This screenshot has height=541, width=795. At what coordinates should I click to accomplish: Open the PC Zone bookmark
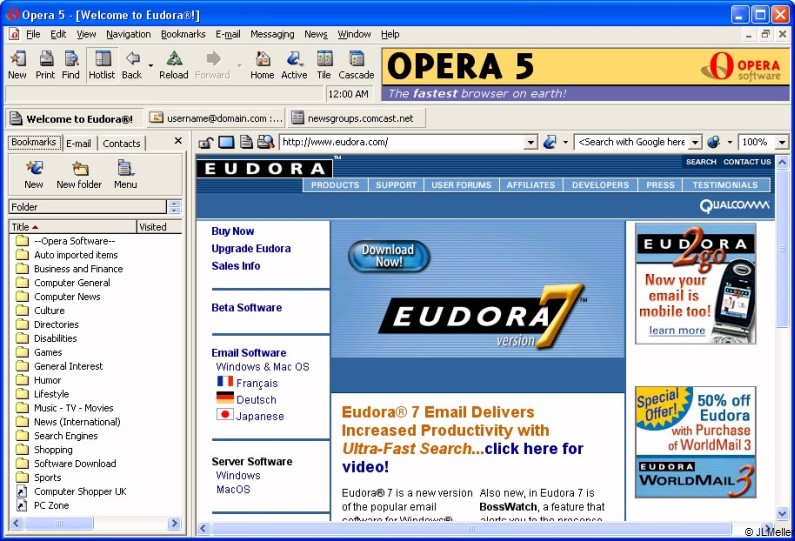click(x=51, y=505)
